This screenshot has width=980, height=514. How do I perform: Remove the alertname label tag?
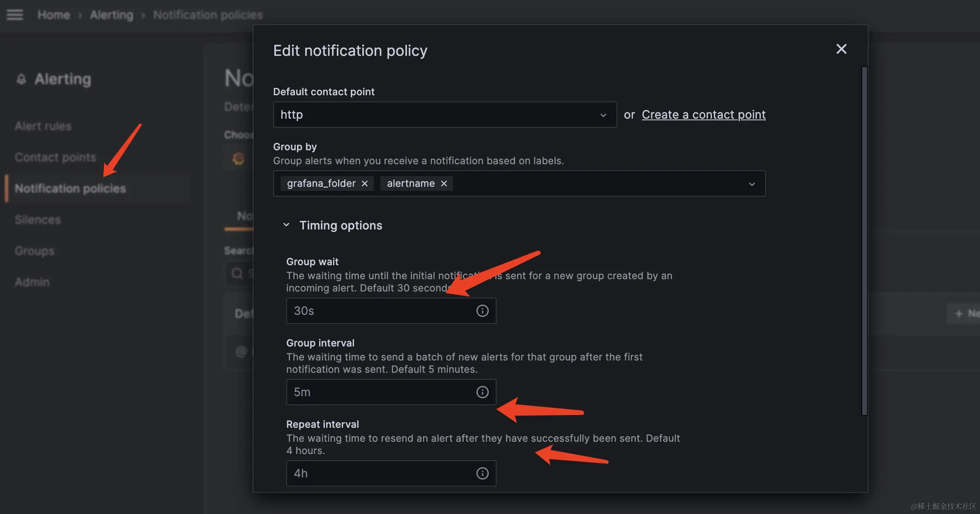[444, 184]
